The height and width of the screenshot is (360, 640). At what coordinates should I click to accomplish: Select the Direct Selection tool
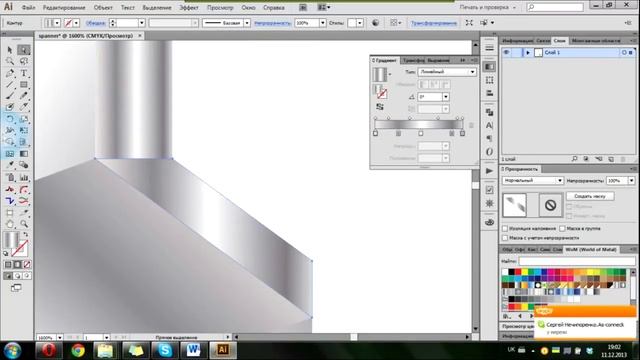click(24, 50)
